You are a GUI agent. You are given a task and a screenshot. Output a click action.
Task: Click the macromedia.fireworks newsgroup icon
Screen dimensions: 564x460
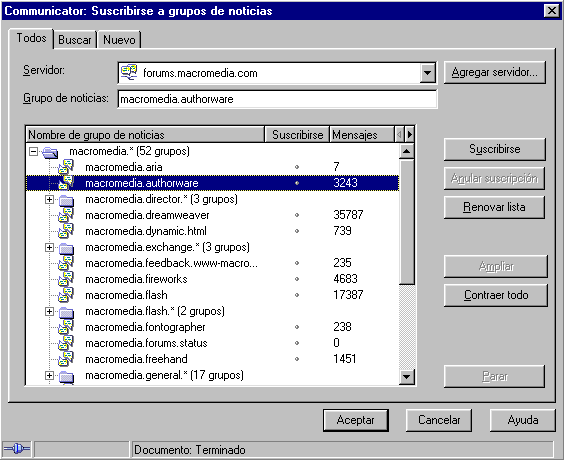(66, 279)
